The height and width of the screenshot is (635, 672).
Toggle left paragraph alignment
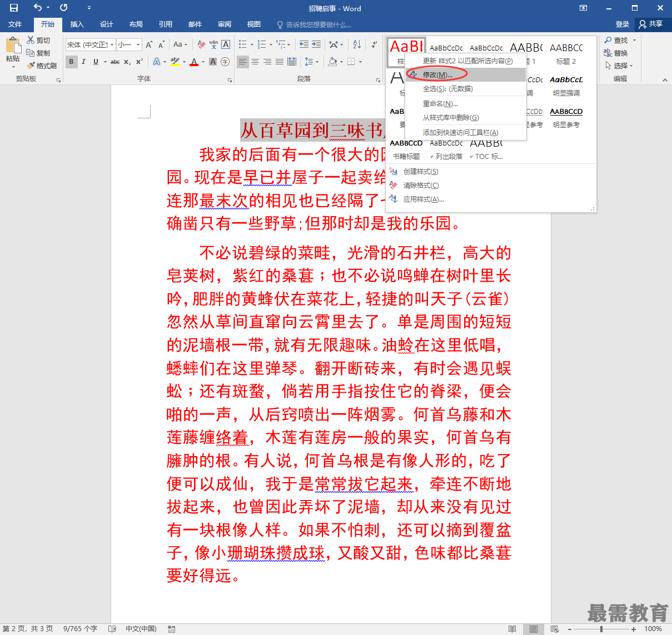[243, 62]
